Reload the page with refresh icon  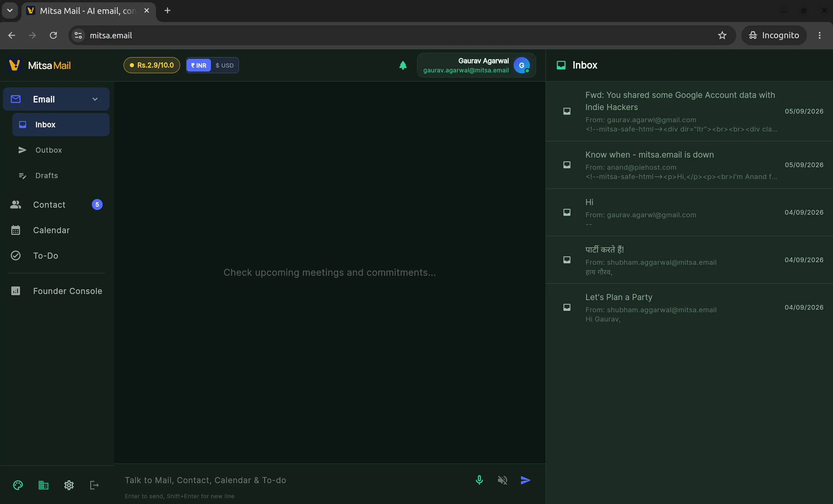[53, 35]
